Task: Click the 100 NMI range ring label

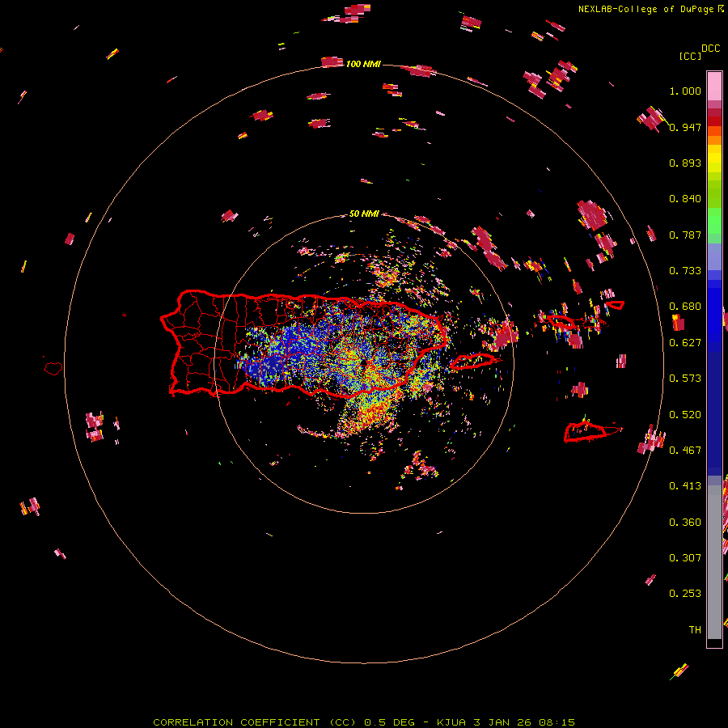Action: (x=363, y=64)
